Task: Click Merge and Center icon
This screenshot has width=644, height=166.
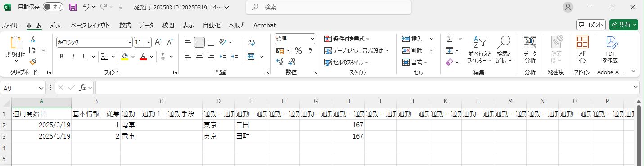Action: (x=252, y=57)
